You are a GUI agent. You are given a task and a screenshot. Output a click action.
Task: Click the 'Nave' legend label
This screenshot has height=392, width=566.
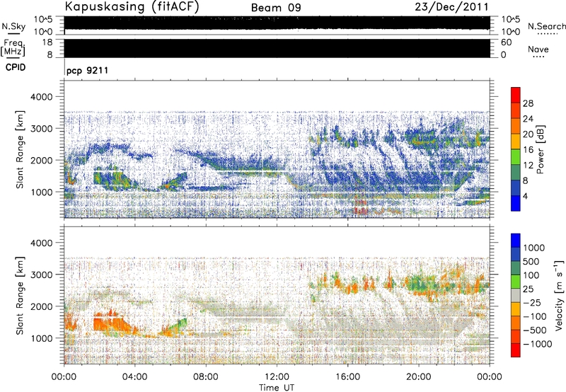click(538, 49)
